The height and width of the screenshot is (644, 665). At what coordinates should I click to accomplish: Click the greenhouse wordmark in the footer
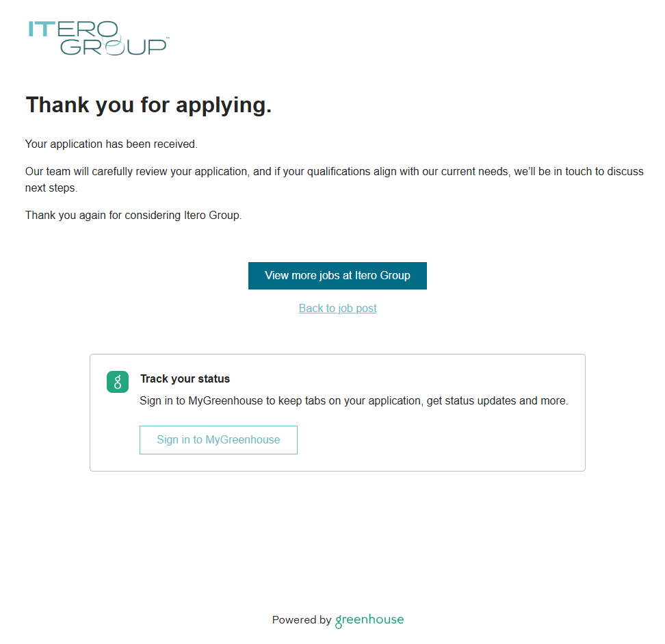(x=369, y=621)
